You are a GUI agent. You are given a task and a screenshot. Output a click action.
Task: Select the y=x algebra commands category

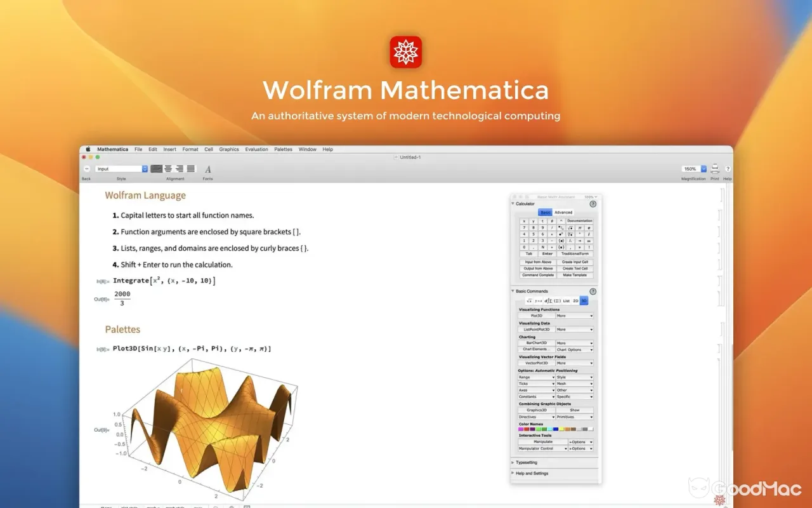[x=539, y=300]
